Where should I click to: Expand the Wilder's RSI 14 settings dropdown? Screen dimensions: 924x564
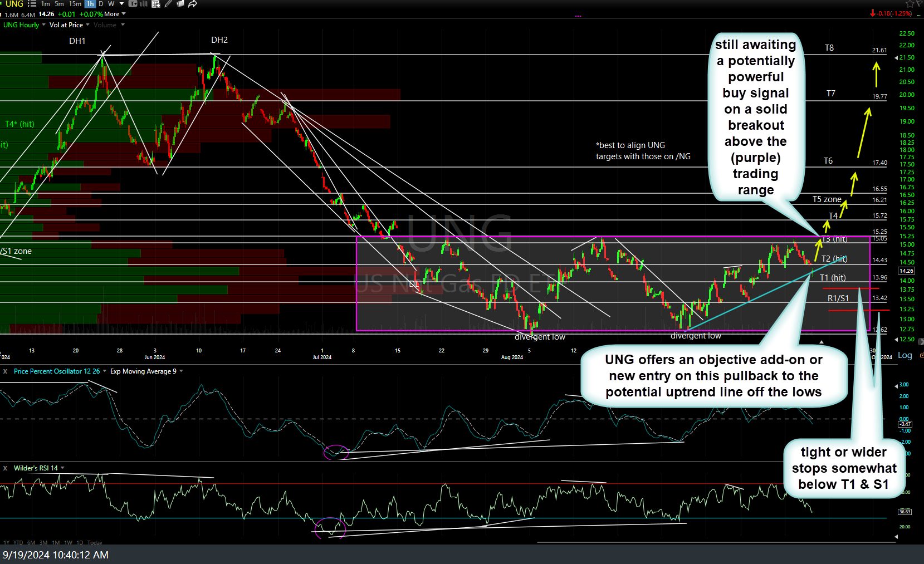click(x=62, y=468)
